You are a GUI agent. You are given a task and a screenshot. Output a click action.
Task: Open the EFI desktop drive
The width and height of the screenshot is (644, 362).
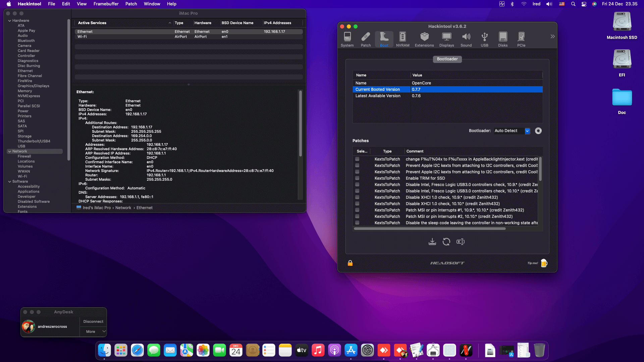pos(622,63)
